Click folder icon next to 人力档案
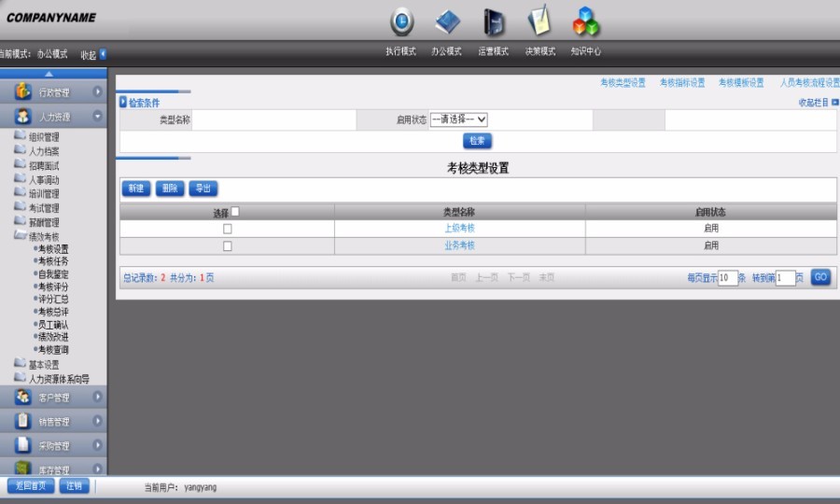Screen dimensions: 840x504 point(20,149)
